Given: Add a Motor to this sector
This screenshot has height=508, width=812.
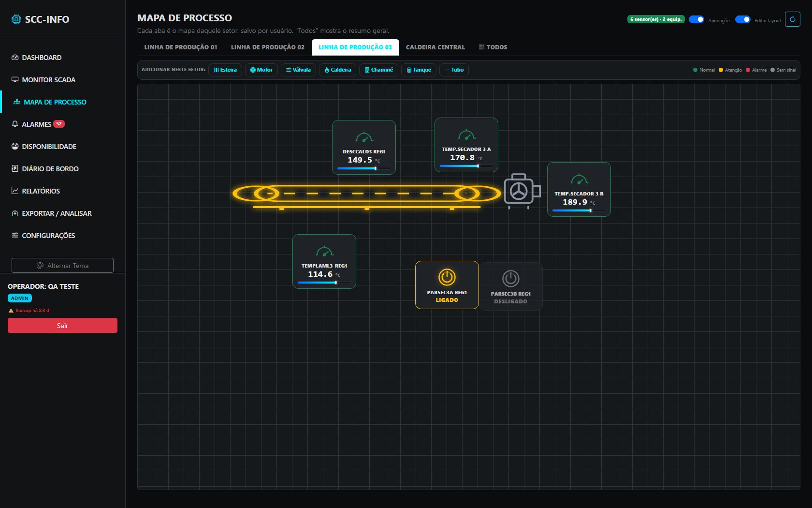Looking at the screenshot, I should point(261,70).
